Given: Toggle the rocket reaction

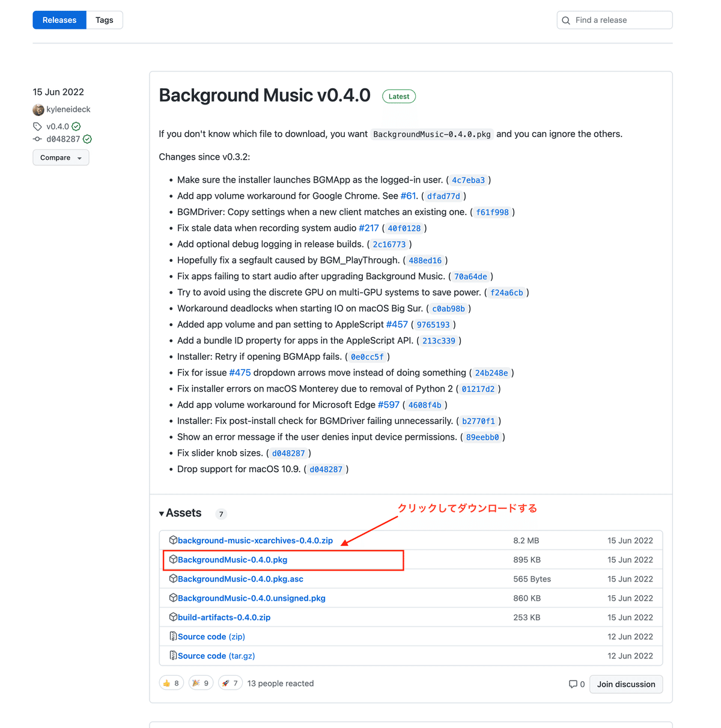Looking at the screenshot, I should point(230,683).
